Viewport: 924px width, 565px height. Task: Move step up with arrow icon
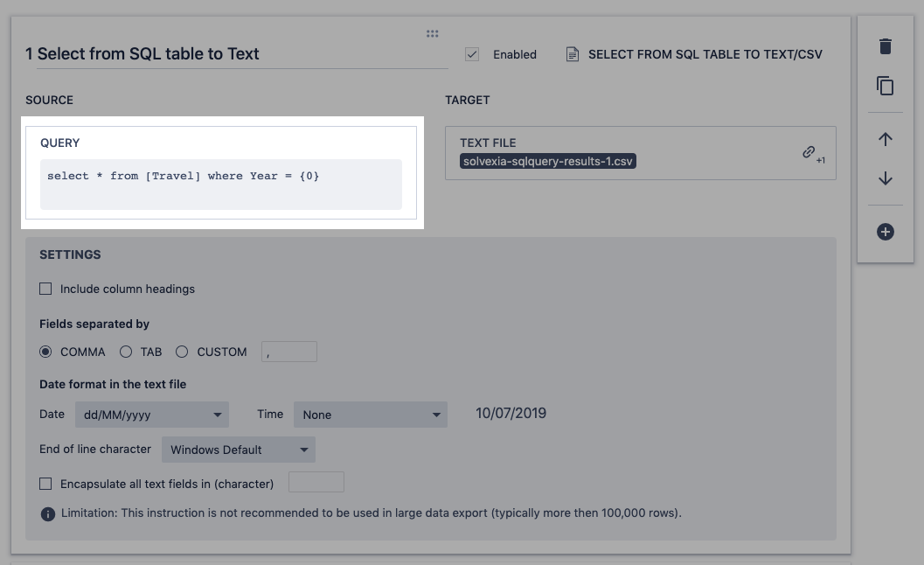point(886,139)
